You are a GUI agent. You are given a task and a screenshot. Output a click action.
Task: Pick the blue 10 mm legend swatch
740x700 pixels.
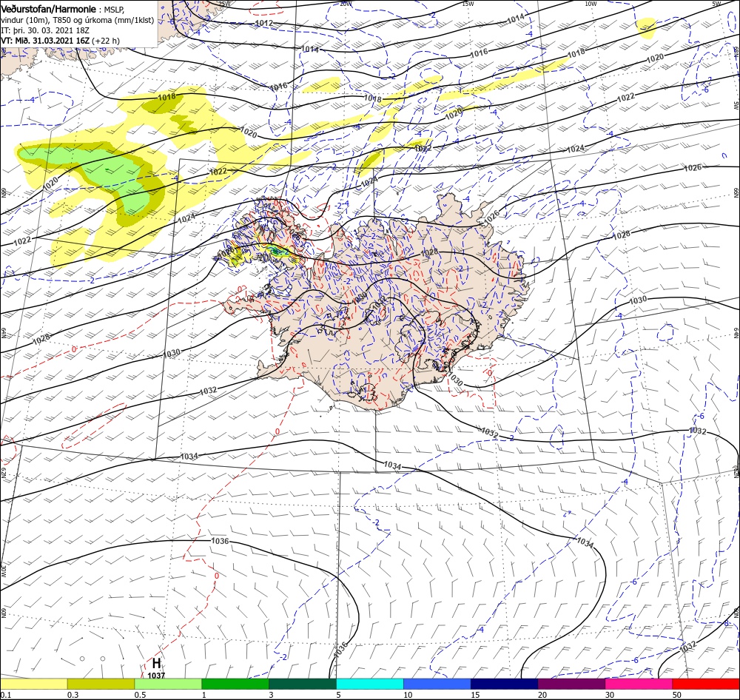(437, 684)
